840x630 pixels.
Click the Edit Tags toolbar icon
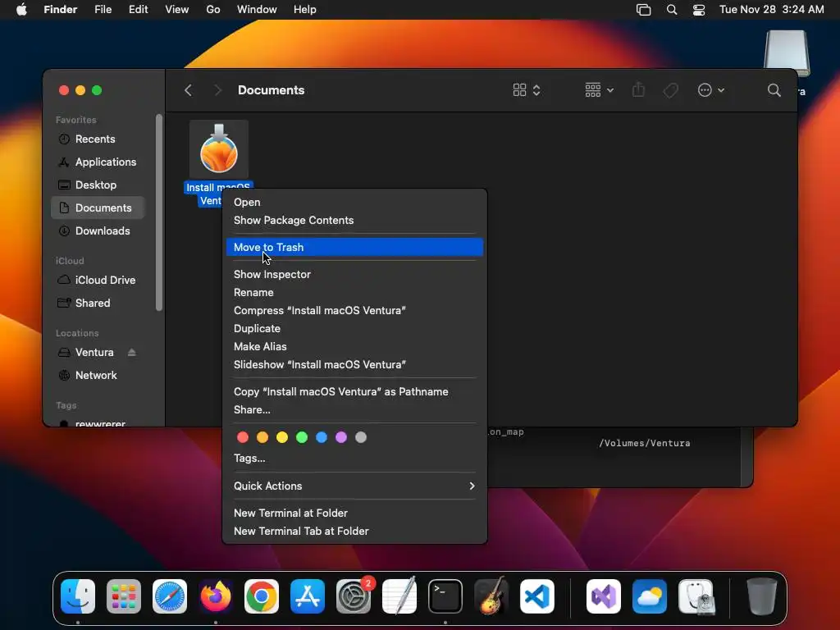point(670,90)
